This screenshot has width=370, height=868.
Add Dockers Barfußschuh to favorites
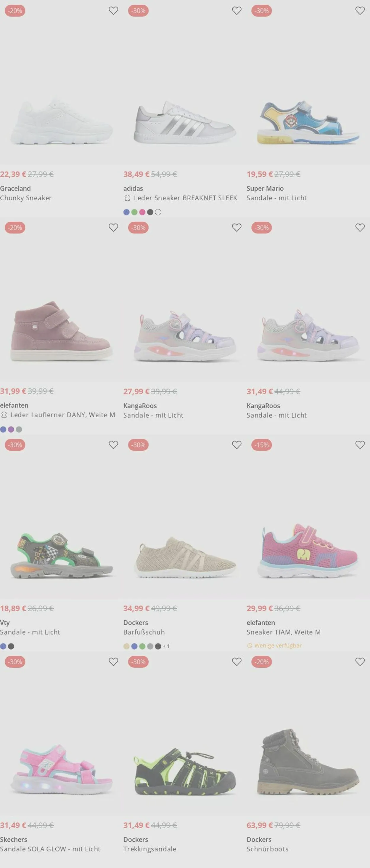click(237, 445)
